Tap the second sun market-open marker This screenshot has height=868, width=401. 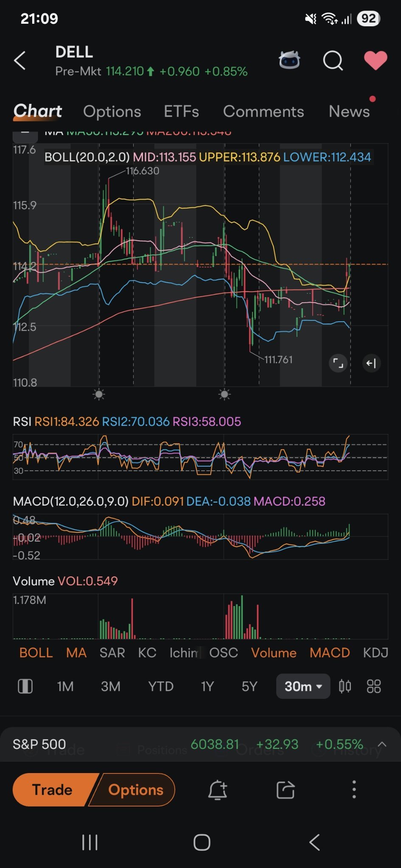click(x=224, y=395)
